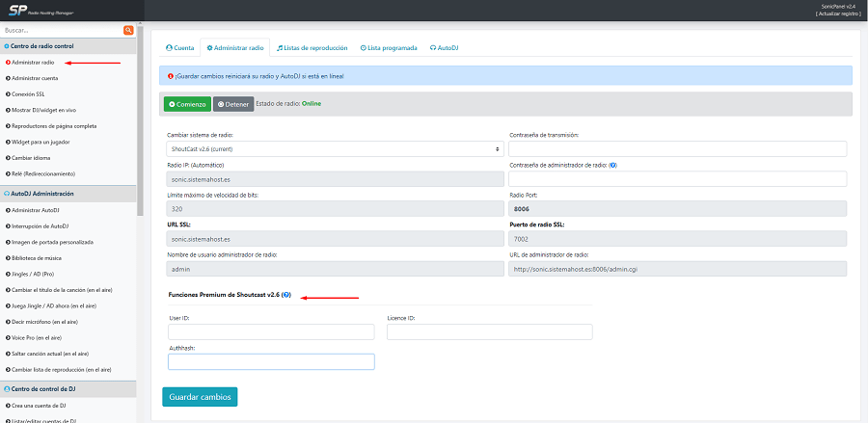Focus the Authhash input field
This screenshot has width=868, height=423.
(271, 362)
